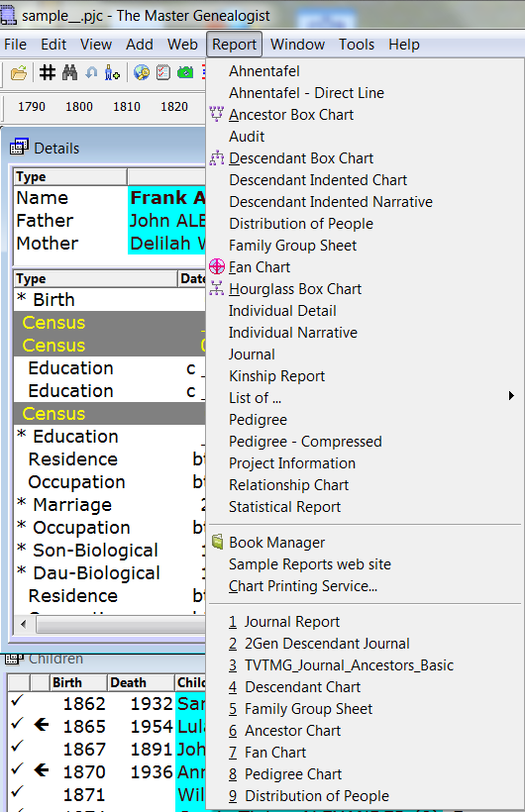Click the green camera exhibit toolbar icon
Viewport: 525px width, 812px height.
tap(185, 72)
